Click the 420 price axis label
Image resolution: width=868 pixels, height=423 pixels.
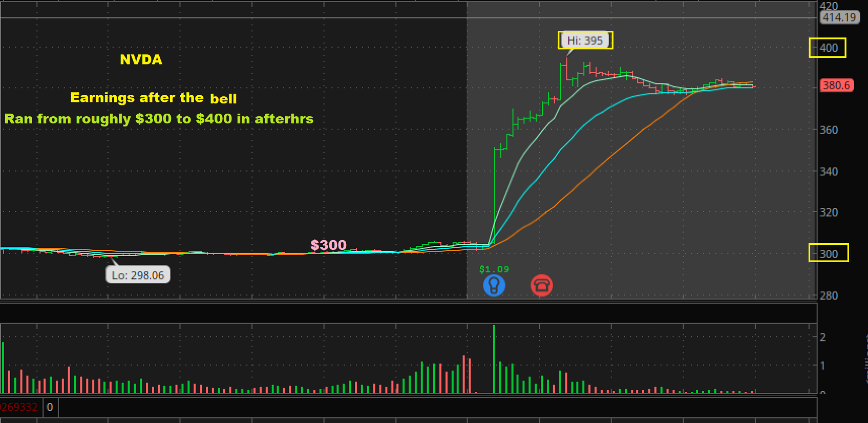(829, 6)
